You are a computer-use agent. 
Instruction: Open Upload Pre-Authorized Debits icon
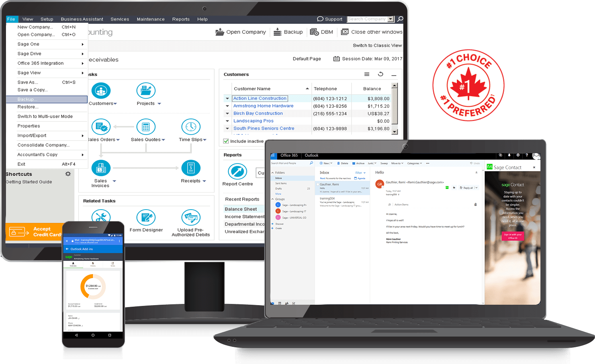coord(191,218)
